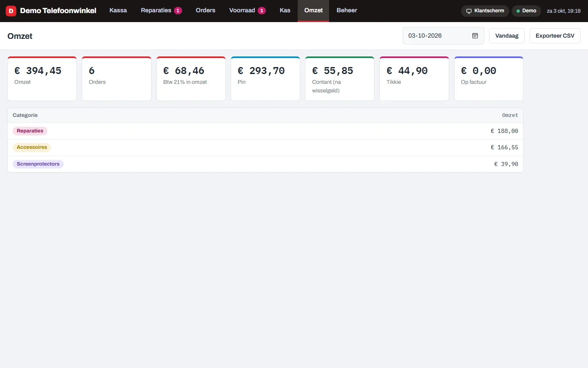Click the € 44,90 Tikkie card

coord(414,79)
